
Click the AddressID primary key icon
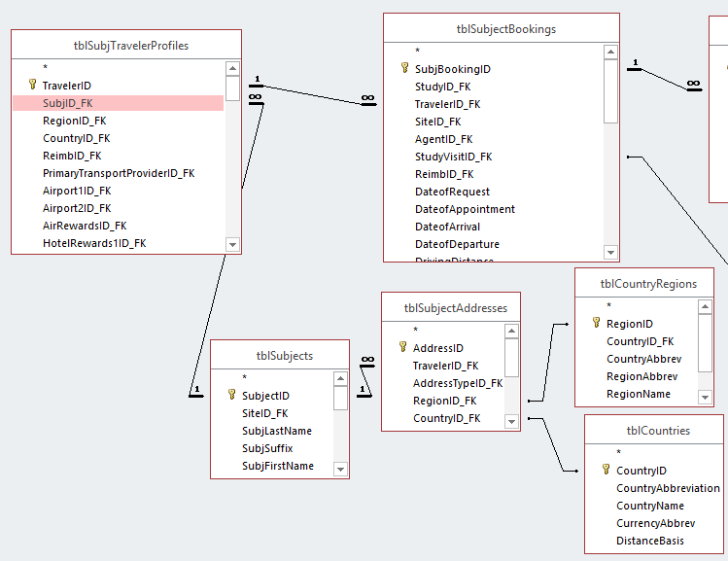pos(403,347)
